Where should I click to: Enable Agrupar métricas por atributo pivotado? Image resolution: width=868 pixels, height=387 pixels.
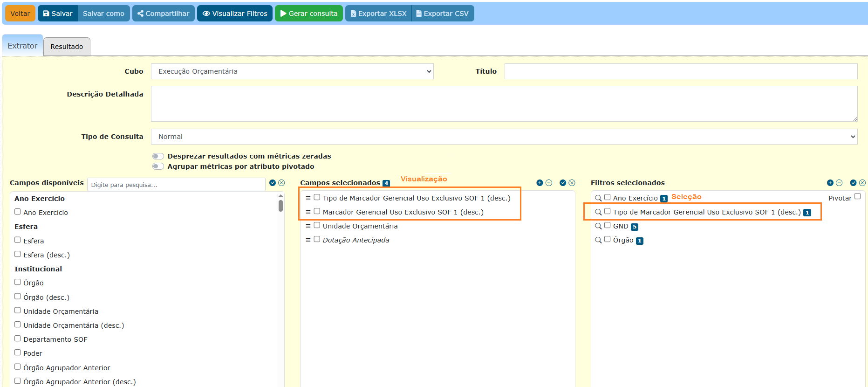click(158, 166)
